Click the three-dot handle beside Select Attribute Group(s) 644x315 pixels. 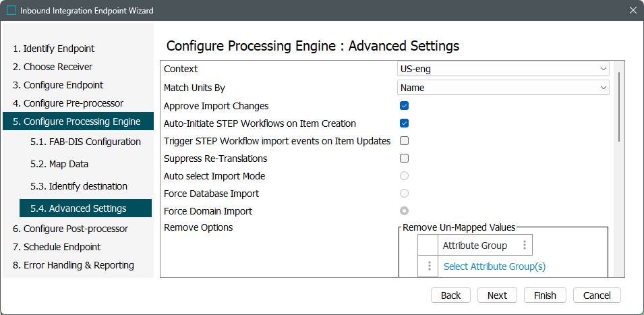[x=428, y=266]
